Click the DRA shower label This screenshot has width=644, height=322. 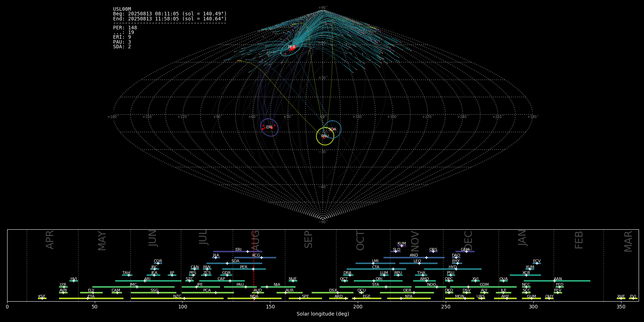tap(347, 273)
